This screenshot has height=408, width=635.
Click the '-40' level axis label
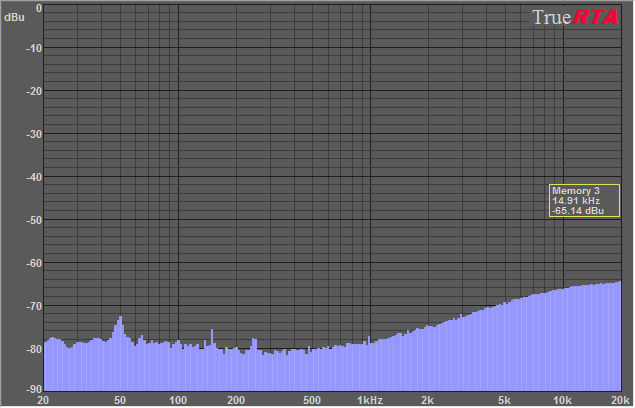[34, 177]
